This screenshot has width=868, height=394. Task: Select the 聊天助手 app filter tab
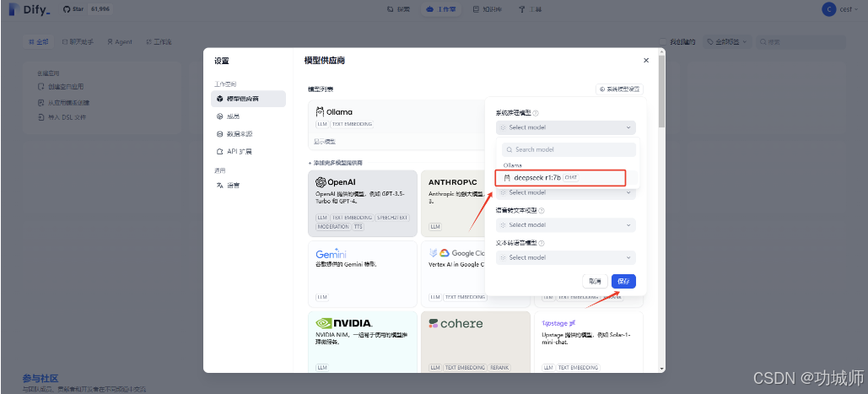coord(78,41)
